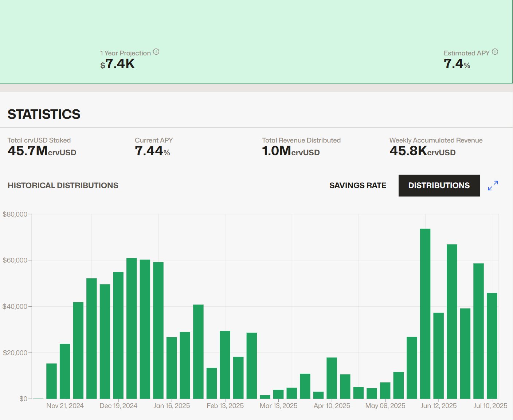Click the Jan 16, 2025 date label
Screen dimensions: 513x420
pyautogui.click(x=172, y=406)
